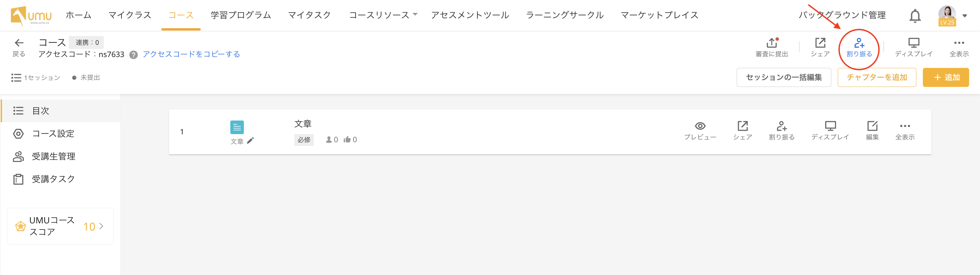This screenshot has height=275, width=980.
Task: Click the 編集 icon for the 文章 session
Action: click(872, 126)
